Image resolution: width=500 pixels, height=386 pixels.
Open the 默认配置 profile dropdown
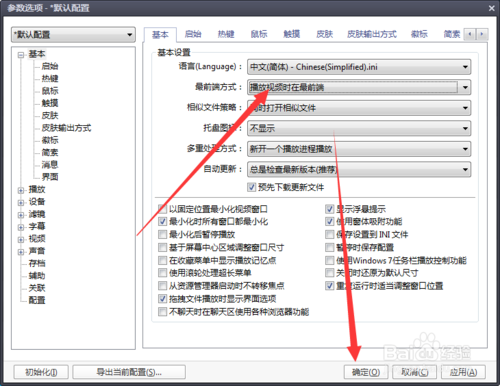(x=73, y=35)
